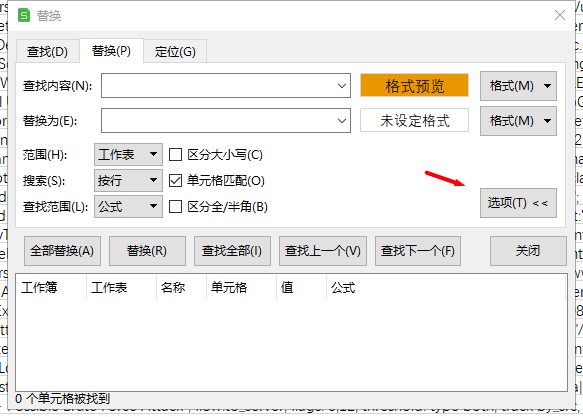Viewport: 583px width, 417px height.
Task: Click the 查找上一个(V) button
Action: [323, 251]
